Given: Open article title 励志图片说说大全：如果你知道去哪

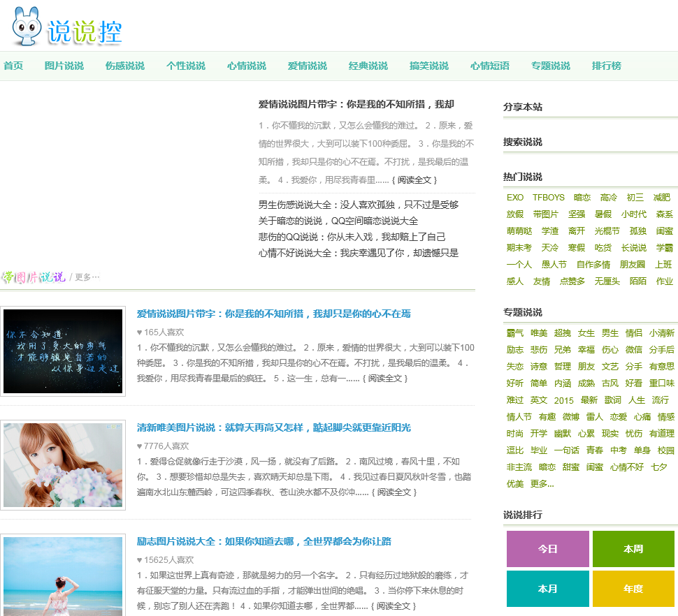Looking at the screenshot, I should pos(264,541).
